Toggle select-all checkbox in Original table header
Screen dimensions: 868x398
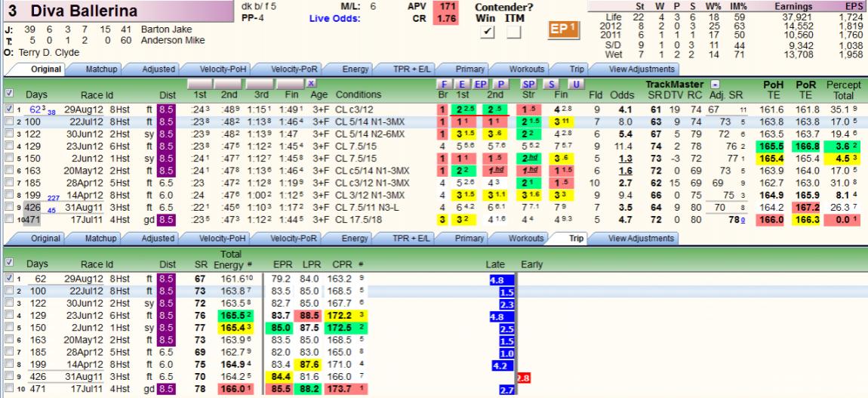pyautogui.click(x=9, y=93)
